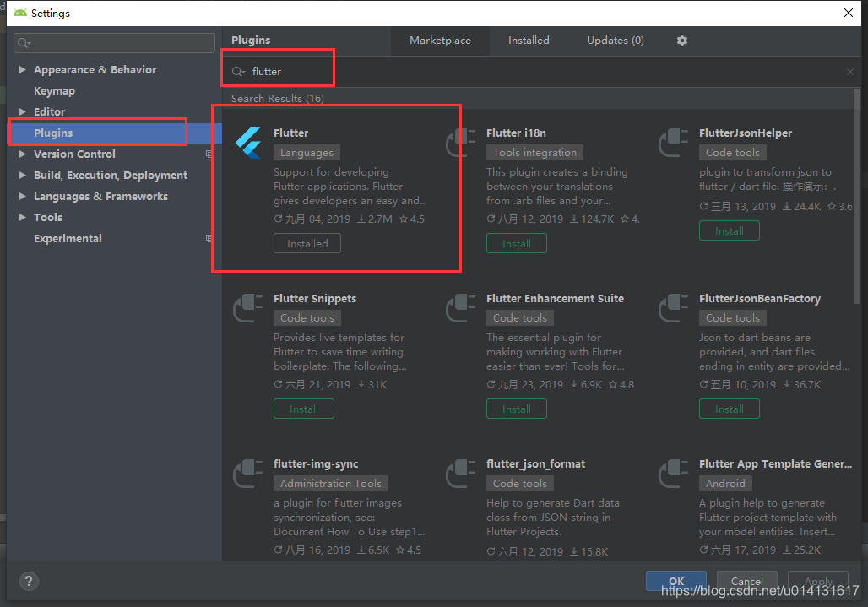Click the FlutterJsonHelper plugin title
868x607 pixels.
(745, 133)
